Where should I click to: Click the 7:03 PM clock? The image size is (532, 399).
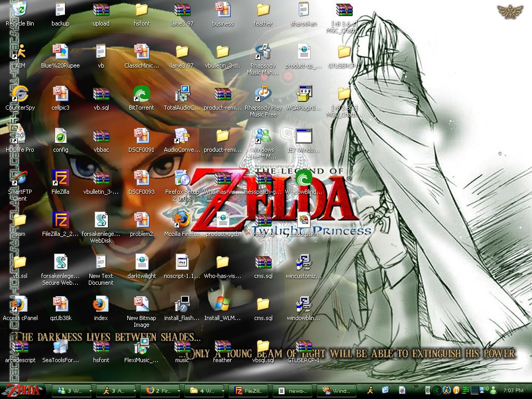click(x=513, y=391)
